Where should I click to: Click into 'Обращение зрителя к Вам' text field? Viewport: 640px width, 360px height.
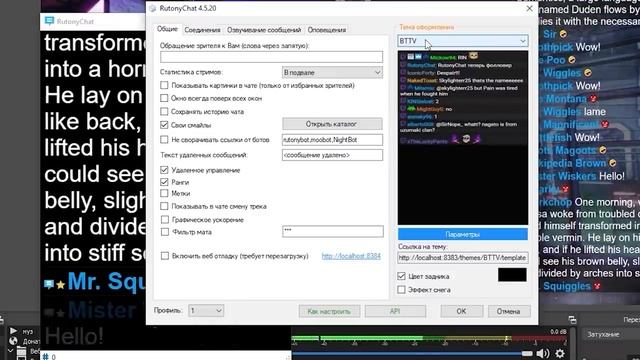271,57
